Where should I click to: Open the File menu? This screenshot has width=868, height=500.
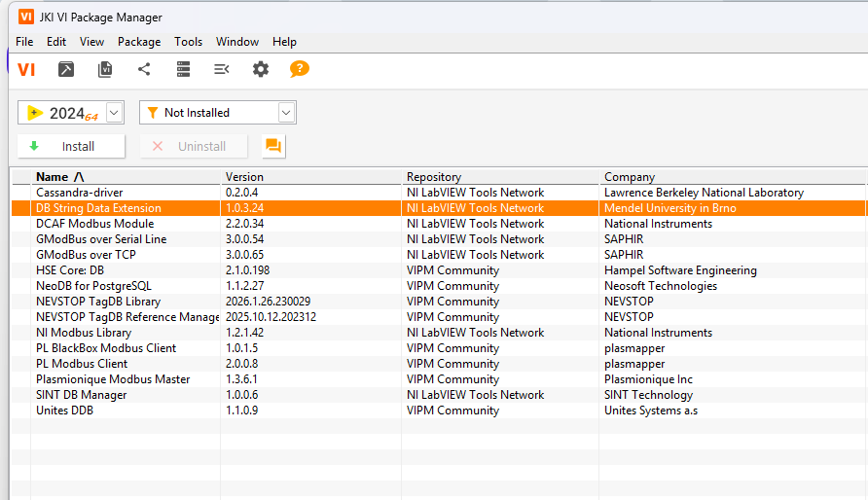(x=24, y=42)
